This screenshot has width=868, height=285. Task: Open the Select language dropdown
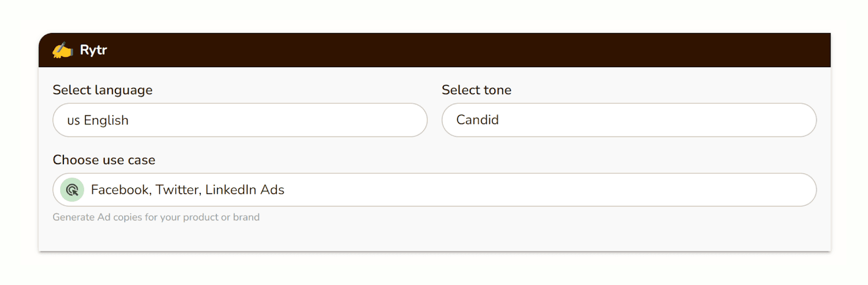(240, 120)
